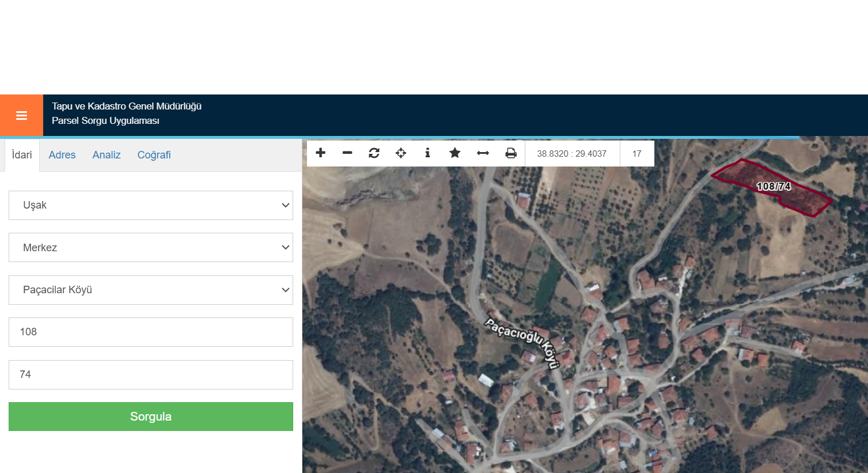Select the highlighted parcel 108/74 on map
This screenshot has width=868, height=473.
tap(774, 187)
